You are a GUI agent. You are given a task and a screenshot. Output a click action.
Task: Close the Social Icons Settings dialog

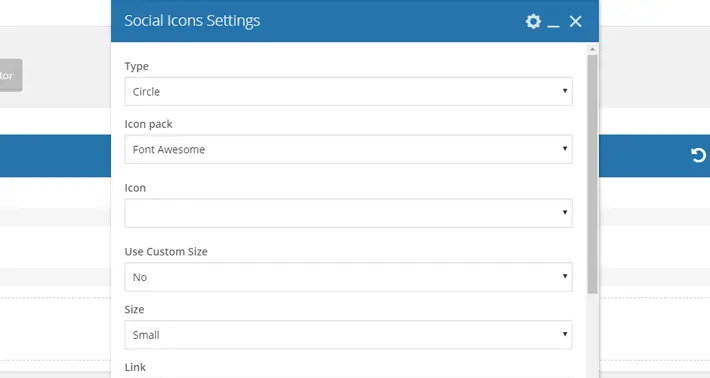tap(576, 21)
